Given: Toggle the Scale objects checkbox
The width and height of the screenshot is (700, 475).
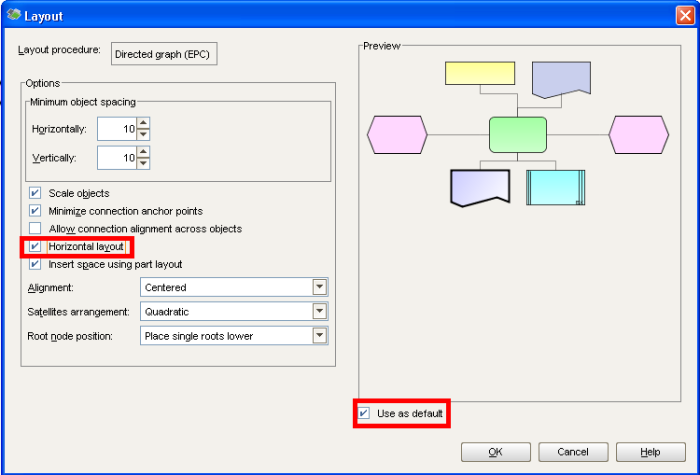Looking at the screenshot, I should pyautogui.click(x=35, y=193).
